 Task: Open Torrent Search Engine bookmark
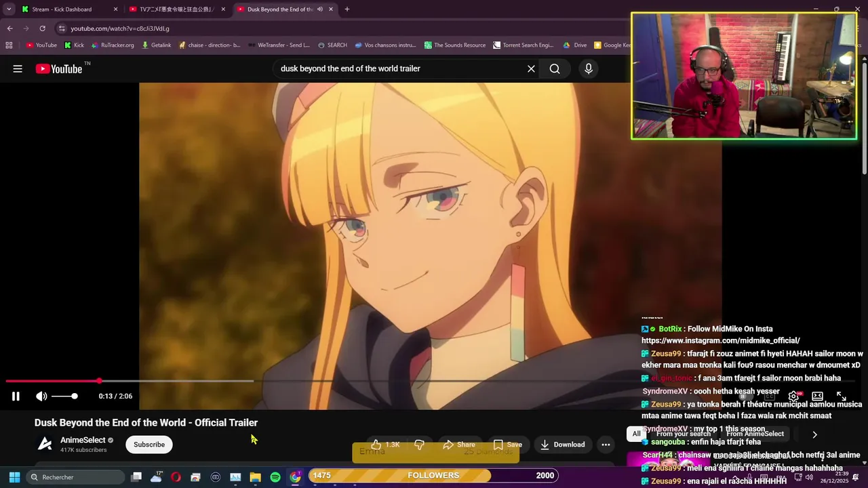point(524,45)
